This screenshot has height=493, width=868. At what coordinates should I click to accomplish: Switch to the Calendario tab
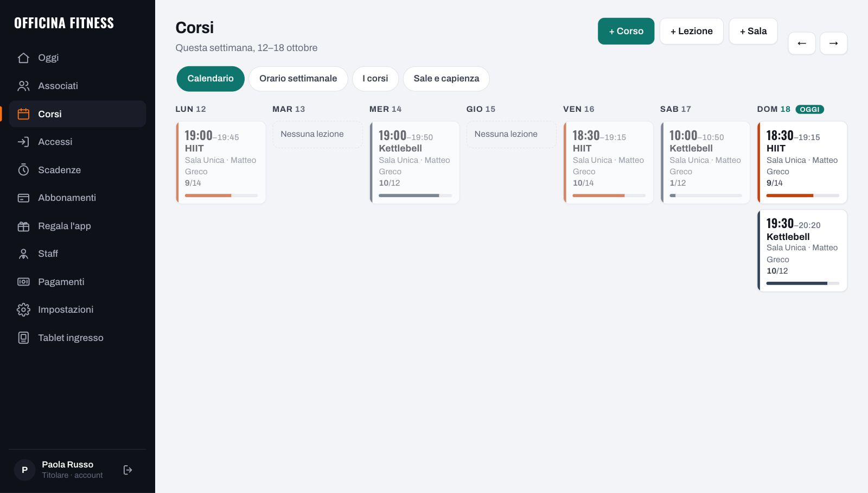point(210,79)
